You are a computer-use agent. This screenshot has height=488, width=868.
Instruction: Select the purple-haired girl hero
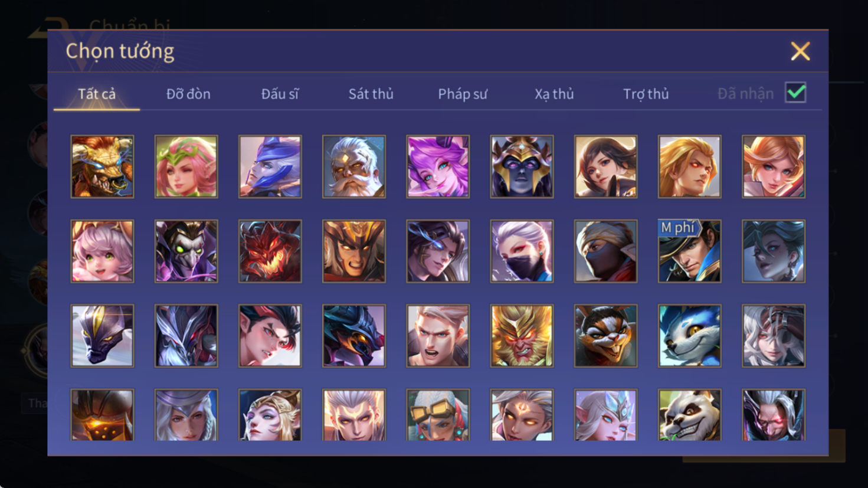[x=438, y=166]
